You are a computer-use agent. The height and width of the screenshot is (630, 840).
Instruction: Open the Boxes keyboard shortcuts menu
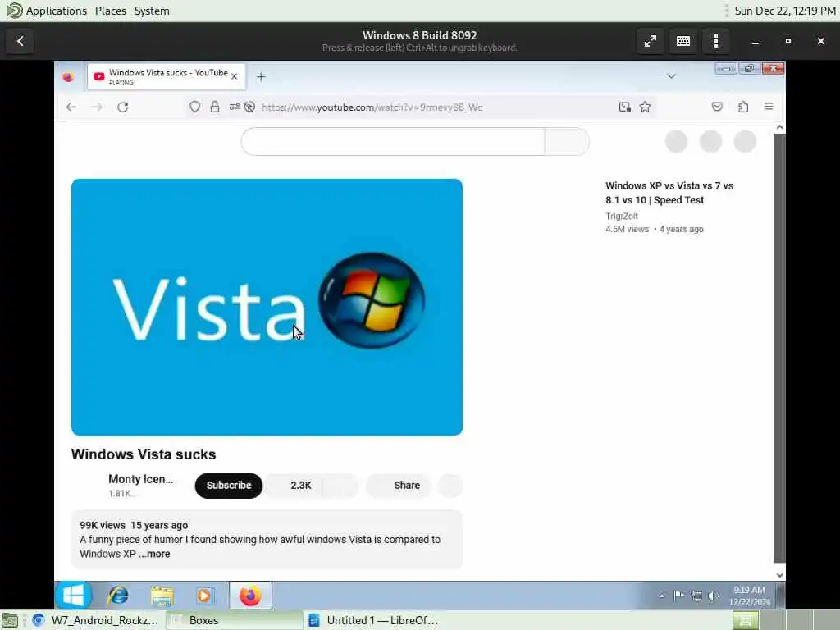pos(683,41)
